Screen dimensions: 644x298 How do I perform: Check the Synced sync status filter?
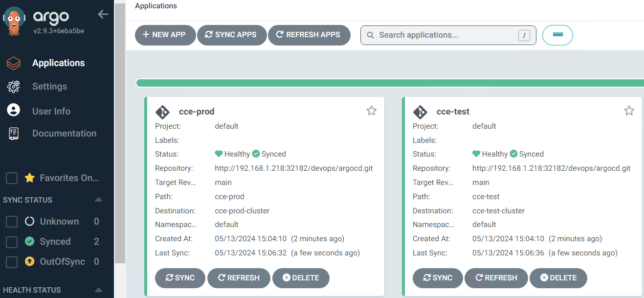tap(12, 242)
